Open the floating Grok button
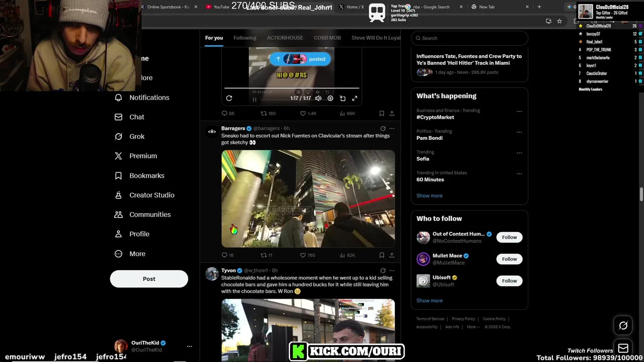Screen dimensions: 644x362 [623, 326]
